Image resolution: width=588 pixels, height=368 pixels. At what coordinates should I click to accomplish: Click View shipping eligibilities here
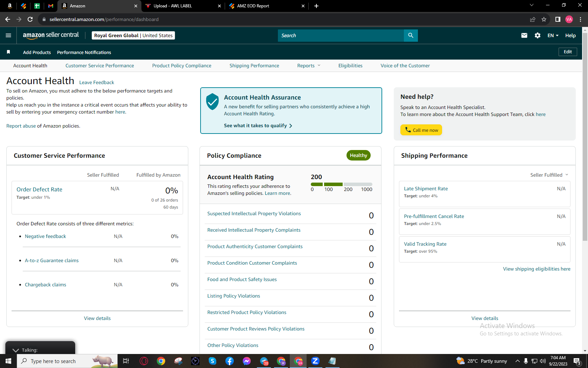coord(537,269)
